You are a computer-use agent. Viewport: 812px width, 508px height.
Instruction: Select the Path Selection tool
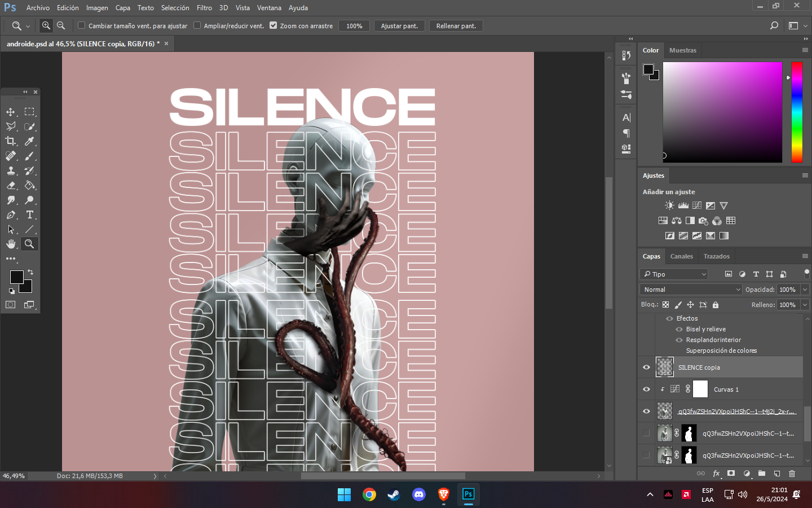[x=11, y=229]
